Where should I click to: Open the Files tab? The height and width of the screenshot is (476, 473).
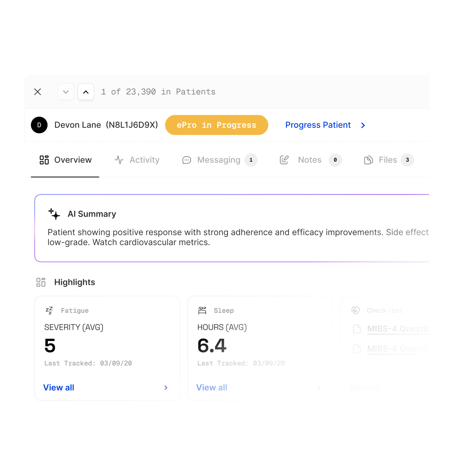point(388,160)
